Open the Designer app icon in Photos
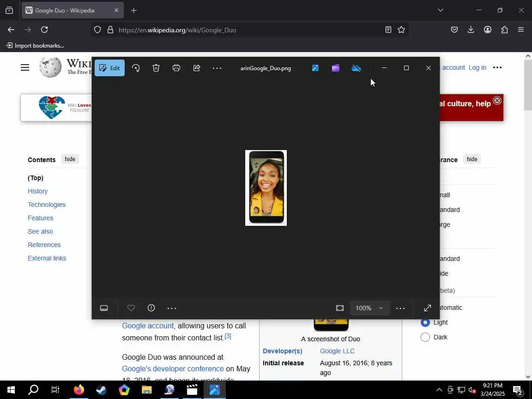Viewport: 532px width, 399px height. coord(315,68)
